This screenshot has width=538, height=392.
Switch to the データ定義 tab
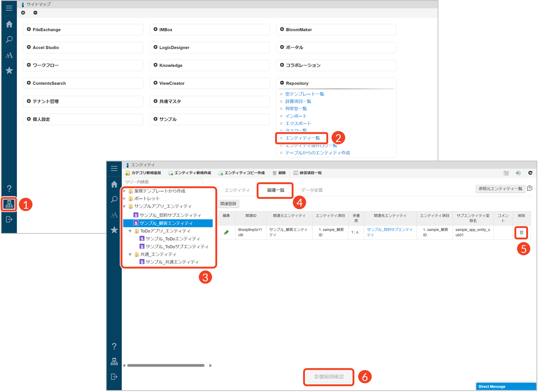tap(312, 190)
